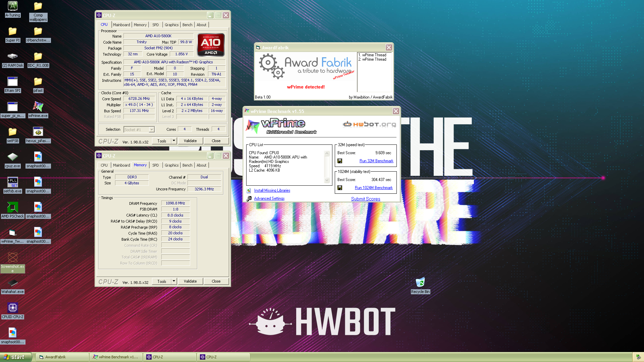Screen dimensions: 644x362
Task: Open the A-Tuning desktop icon
Action: (13, 9)
